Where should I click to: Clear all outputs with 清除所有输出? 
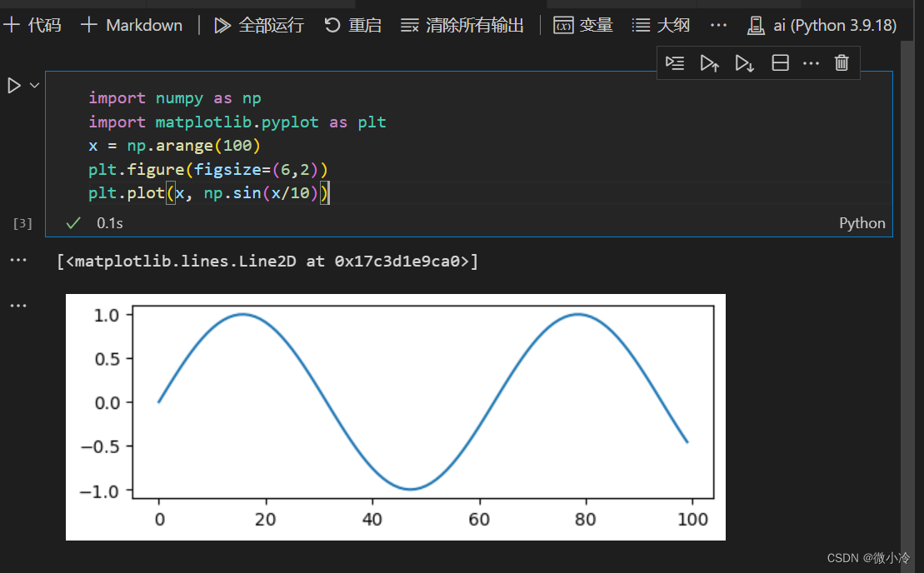pos(462,25)
